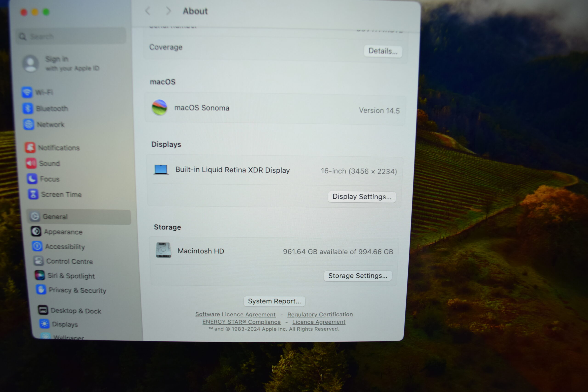Click the built-in display laptop icon
588x392 pixels.
[x=161, y=170]
